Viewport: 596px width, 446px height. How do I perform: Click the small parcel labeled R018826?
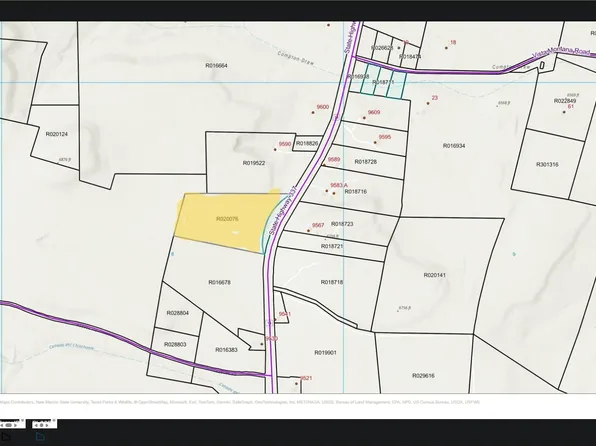pyautogui.click(x=307, y=143)
